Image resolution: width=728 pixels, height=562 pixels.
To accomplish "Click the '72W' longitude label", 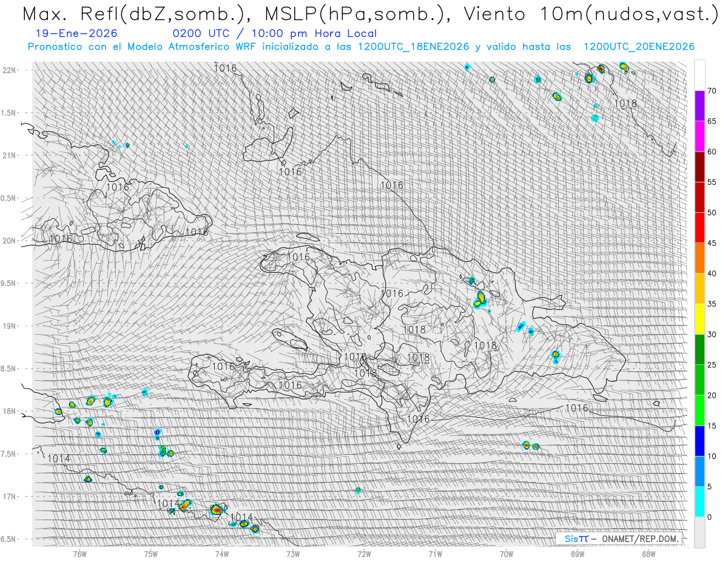I will (363, 554).
